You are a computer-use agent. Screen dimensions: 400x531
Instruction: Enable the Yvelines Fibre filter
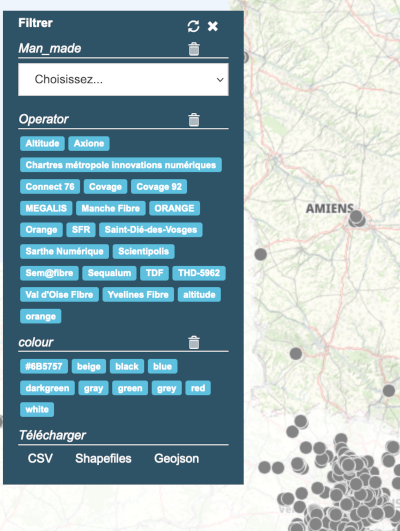click(x=138, y=295)
